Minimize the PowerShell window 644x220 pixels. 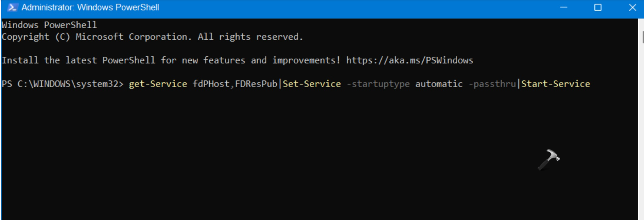(x=563, y=8)
